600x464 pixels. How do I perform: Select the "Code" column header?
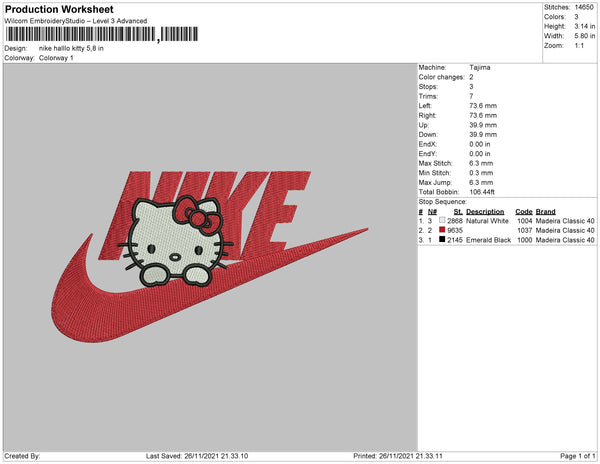click(x=524, y=212)
